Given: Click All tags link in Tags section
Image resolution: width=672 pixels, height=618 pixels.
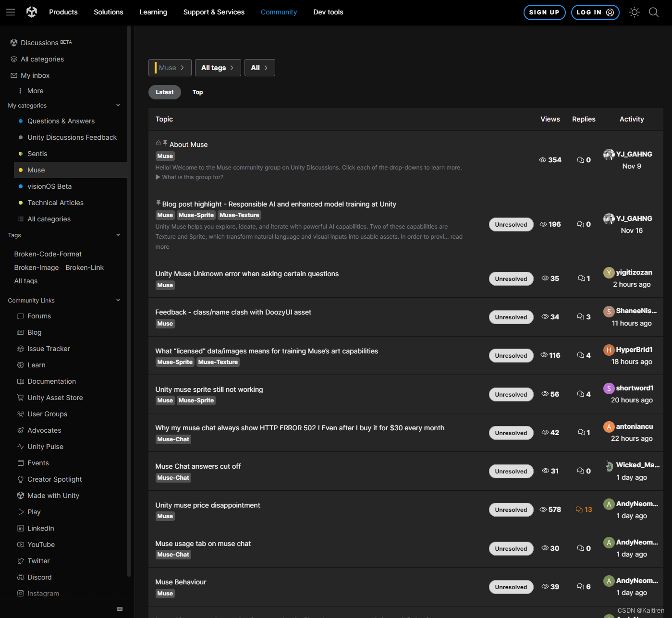Looking at the screenshot, I should tap(26, 281).
